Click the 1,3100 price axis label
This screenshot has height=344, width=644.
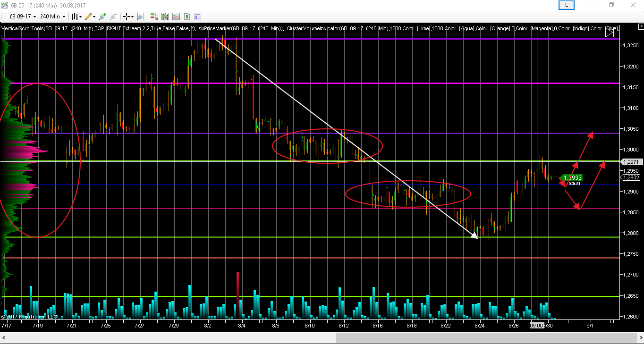(x=632, y=108)
